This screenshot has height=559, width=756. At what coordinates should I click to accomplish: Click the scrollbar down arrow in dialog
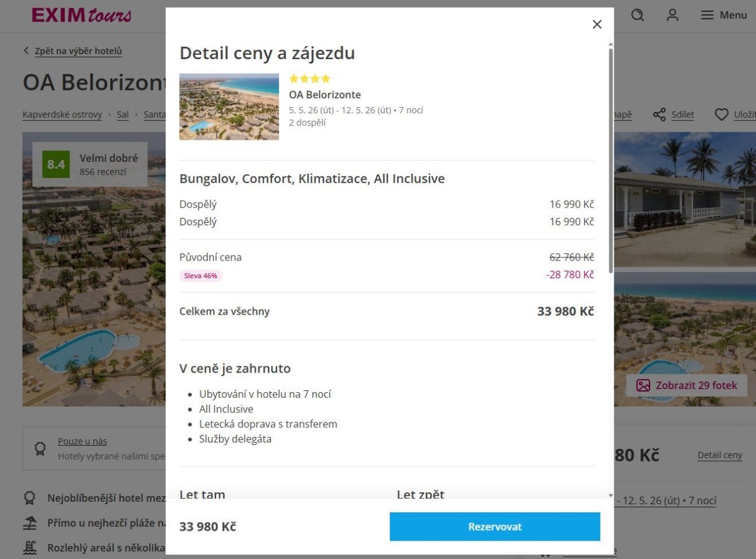[x=610, y=495]
